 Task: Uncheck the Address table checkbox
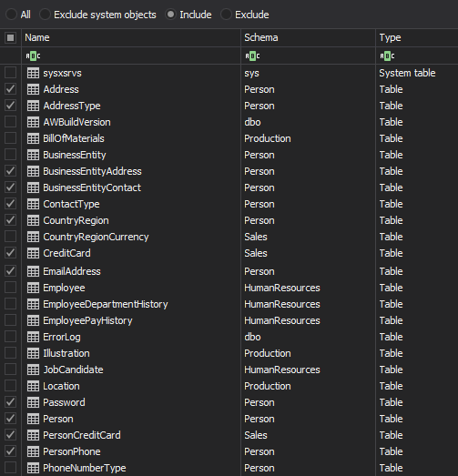coord(11,89)
